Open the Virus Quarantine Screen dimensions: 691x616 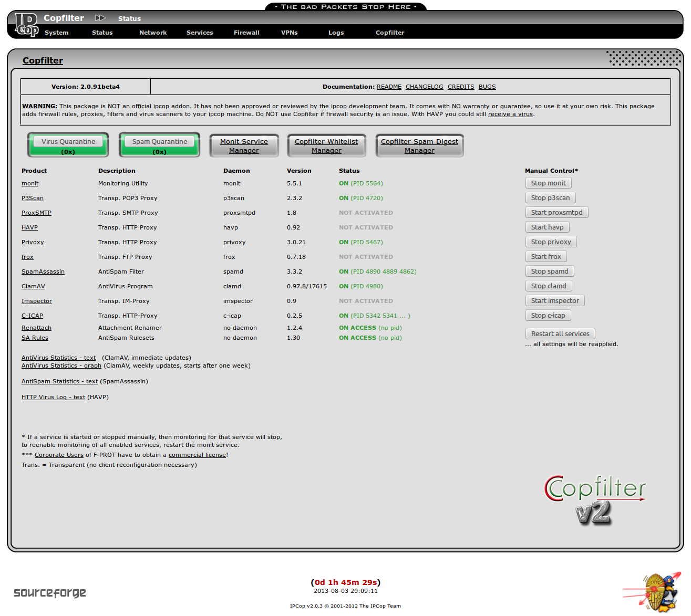click(68, 145)
